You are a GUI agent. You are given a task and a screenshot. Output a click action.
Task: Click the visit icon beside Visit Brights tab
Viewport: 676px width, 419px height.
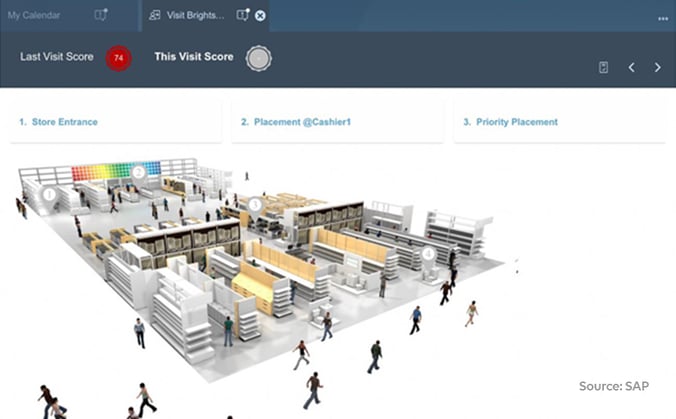point(154,15)
